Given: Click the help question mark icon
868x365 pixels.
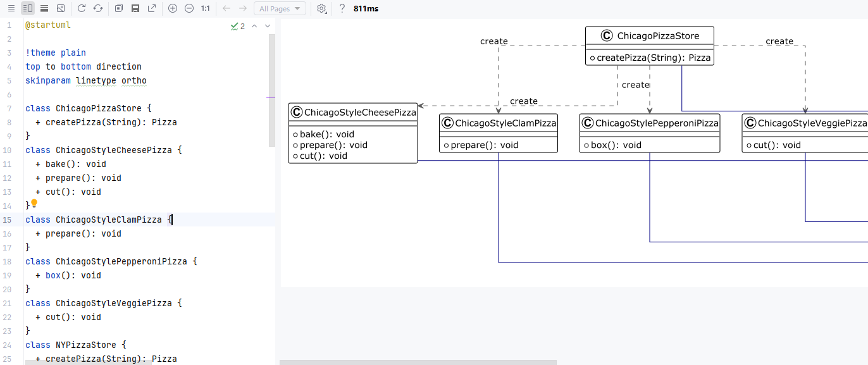Looking at the screenshot, I should (342, 8).
